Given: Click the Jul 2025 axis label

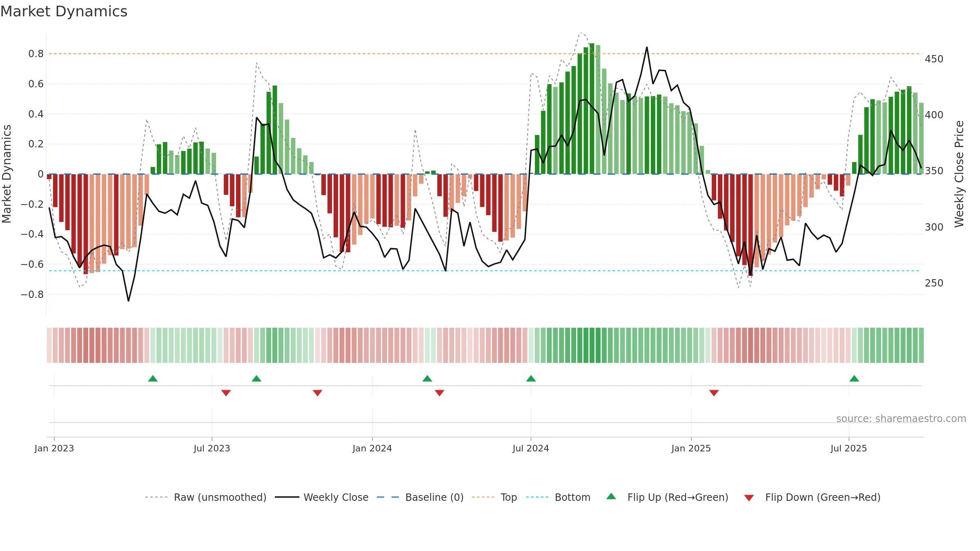Looking at the screenshot, I should pos(849,448).
